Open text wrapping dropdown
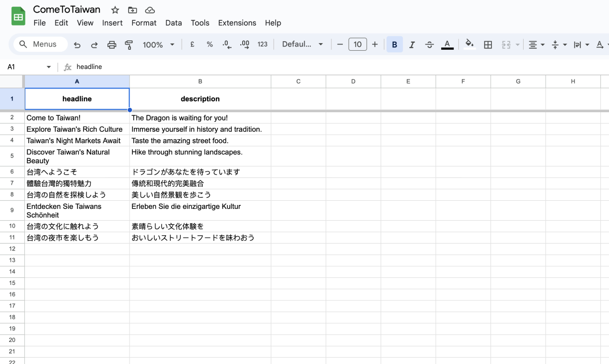The image size is (609, 364). 581,45
